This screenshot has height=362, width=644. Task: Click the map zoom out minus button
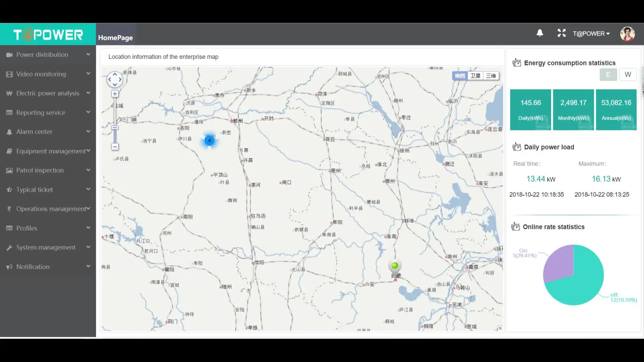coord(115,147)
